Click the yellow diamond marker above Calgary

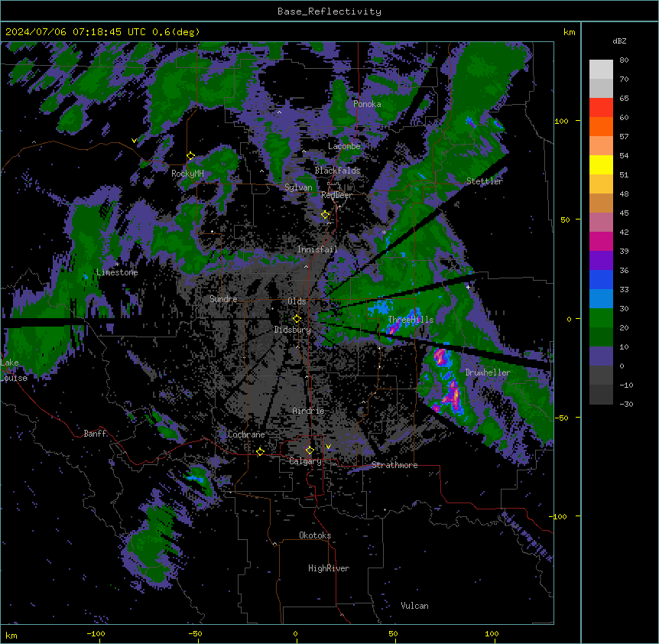(x=310, y=450)
